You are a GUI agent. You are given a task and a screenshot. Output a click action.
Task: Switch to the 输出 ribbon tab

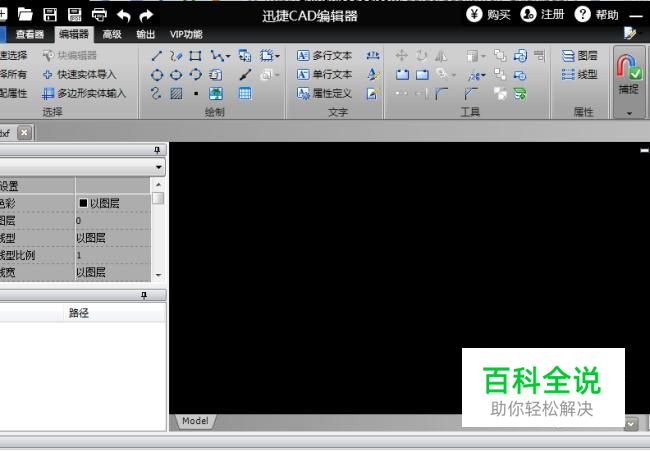tap(146, 34)
